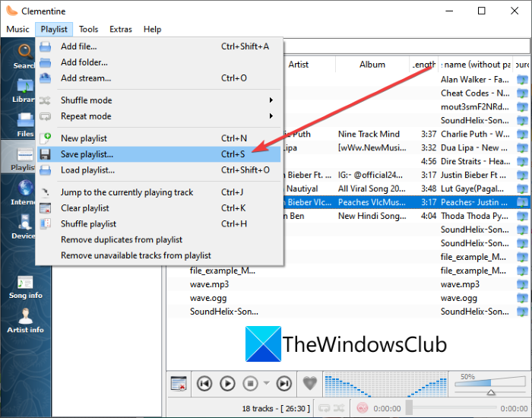
Task: Toggle the status bar shuffle mode button
Action: 339,408
